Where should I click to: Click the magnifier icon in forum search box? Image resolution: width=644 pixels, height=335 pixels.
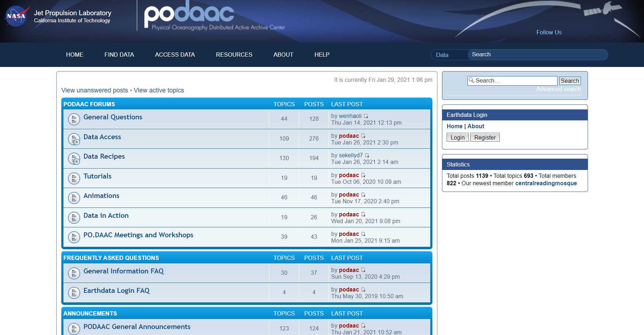coord(471,80)
